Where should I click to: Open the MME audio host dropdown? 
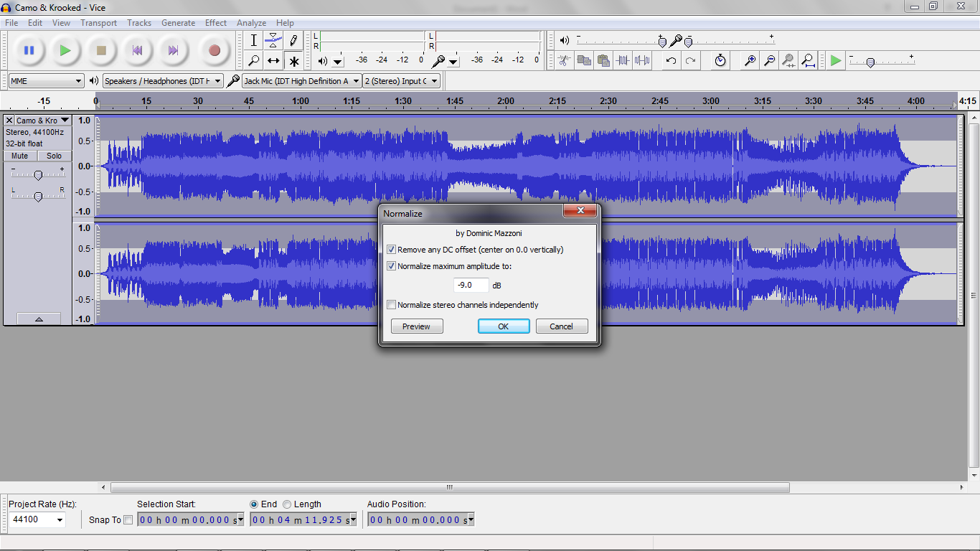[x=47, y=81]
